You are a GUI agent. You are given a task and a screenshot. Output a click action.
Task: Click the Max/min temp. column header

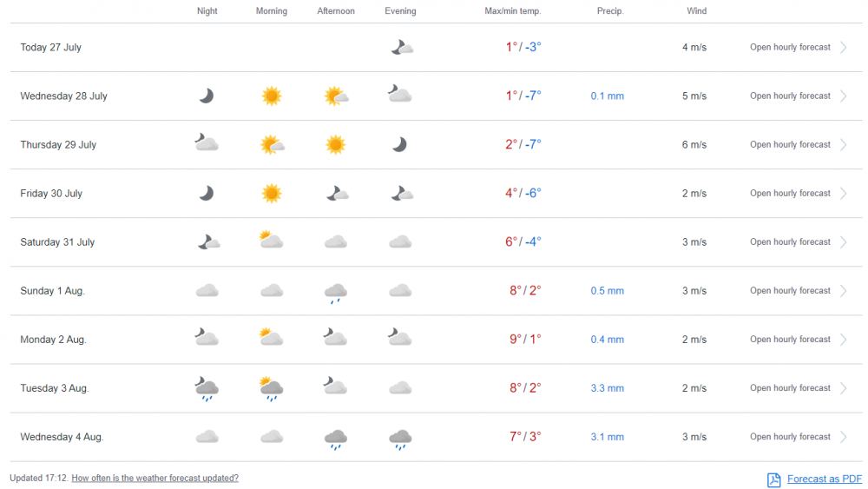pos(512,11)
